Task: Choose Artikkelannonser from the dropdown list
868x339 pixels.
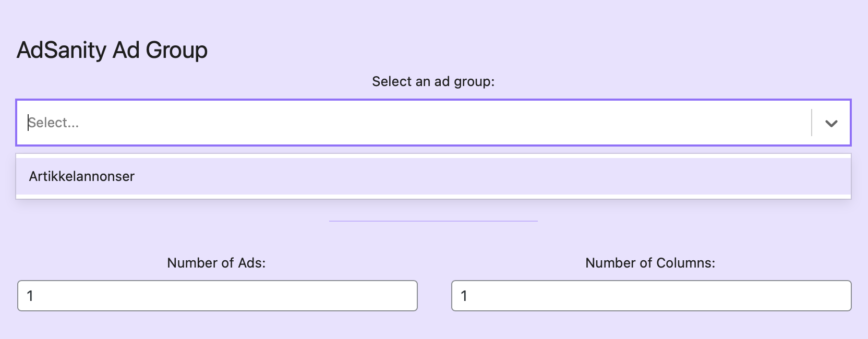Action: pyautogui.click(x=82, y=176)
